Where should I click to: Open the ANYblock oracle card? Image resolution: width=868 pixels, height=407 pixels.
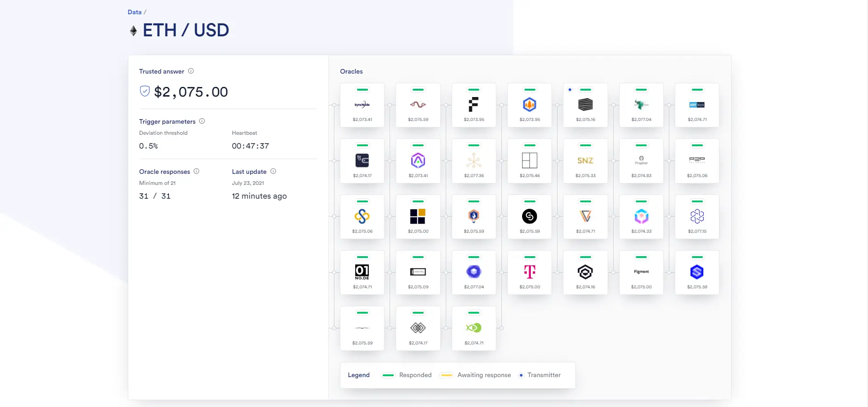697,105
